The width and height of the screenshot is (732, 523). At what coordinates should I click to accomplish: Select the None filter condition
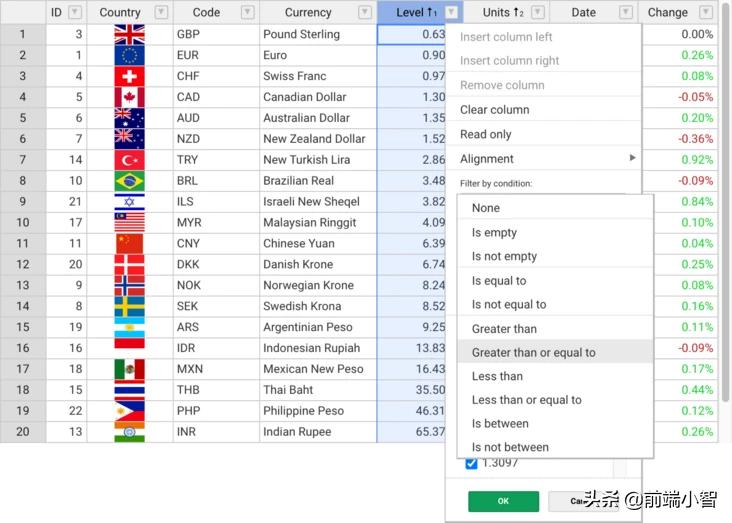[x=555, y=208]
